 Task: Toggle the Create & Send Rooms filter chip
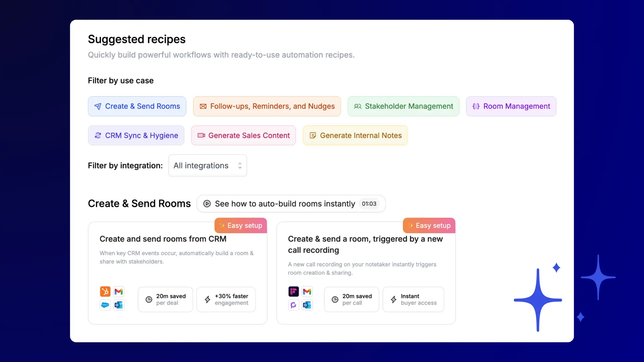(x=137, y=106)
